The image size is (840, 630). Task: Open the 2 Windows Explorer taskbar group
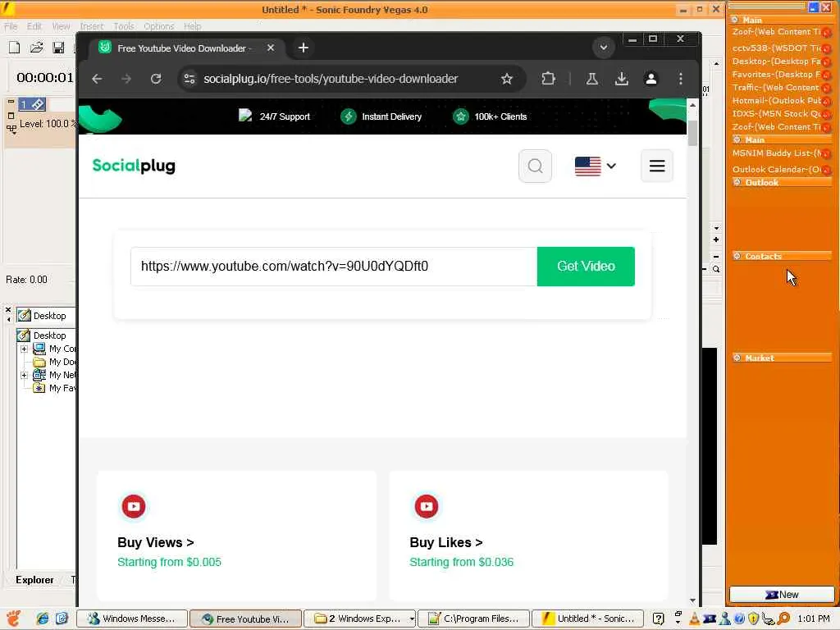359,619
